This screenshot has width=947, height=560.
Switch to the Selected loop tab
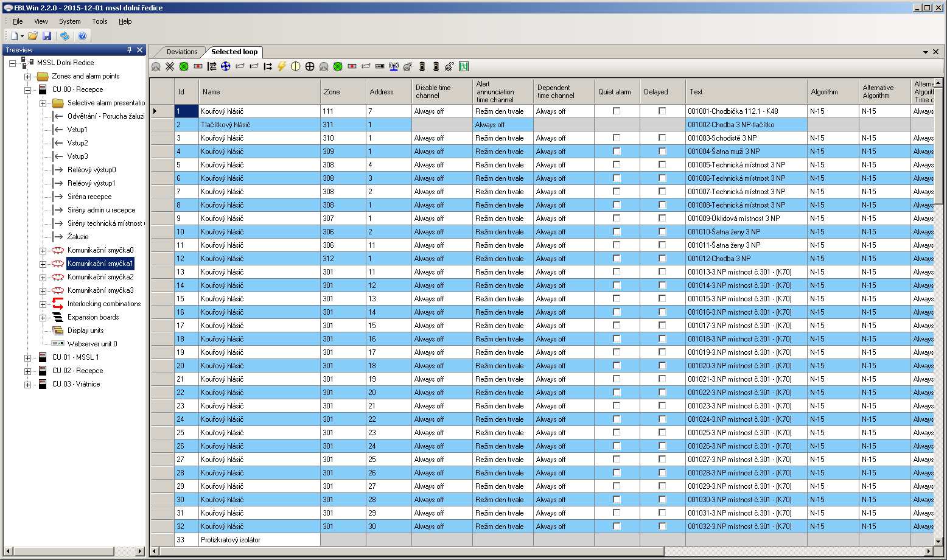click(234, 52)
